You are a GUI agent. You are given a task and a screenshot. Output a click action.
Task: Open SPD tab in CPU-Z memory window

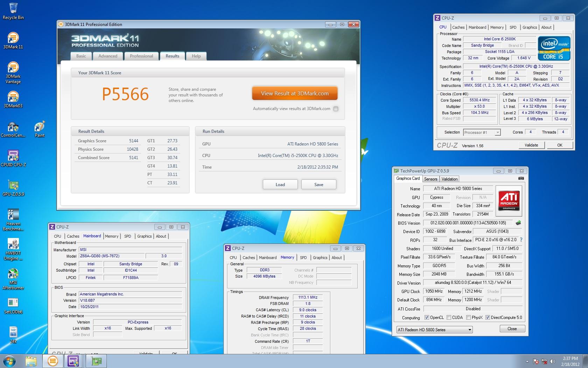point(303,258)
